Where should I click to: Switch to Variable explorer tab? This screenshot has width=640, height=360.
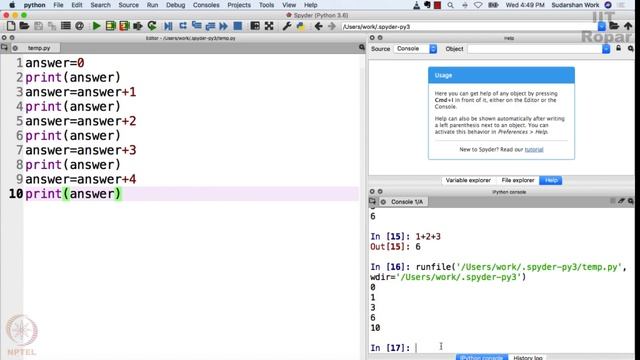[x=468, y=180]
